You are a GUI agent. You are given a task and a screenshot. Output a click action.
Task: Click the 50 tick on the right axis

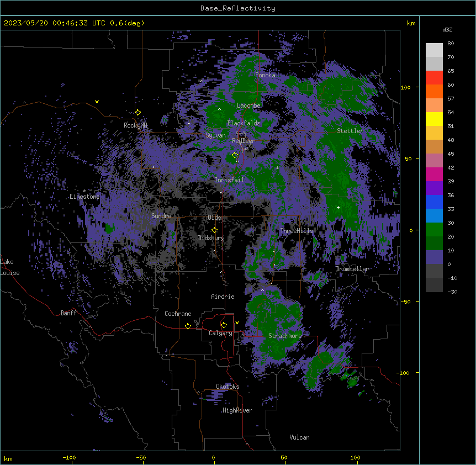408,158
